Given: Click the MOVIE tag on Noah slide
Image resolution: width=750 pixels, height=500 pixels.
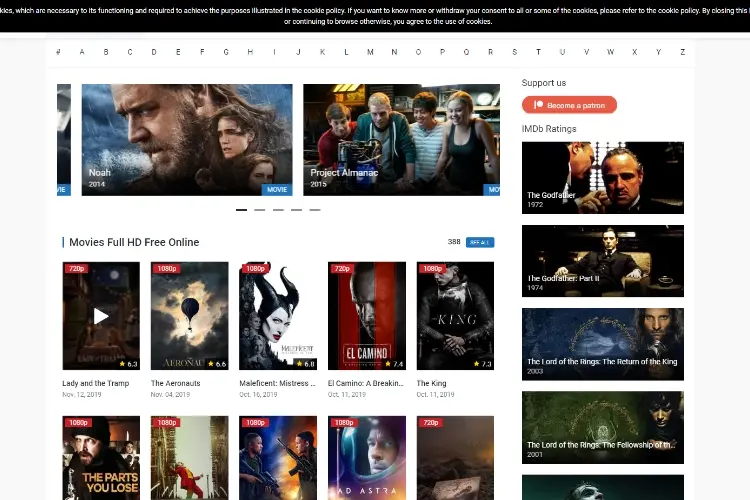Looking at the screenshot, I should pos(277,189).
